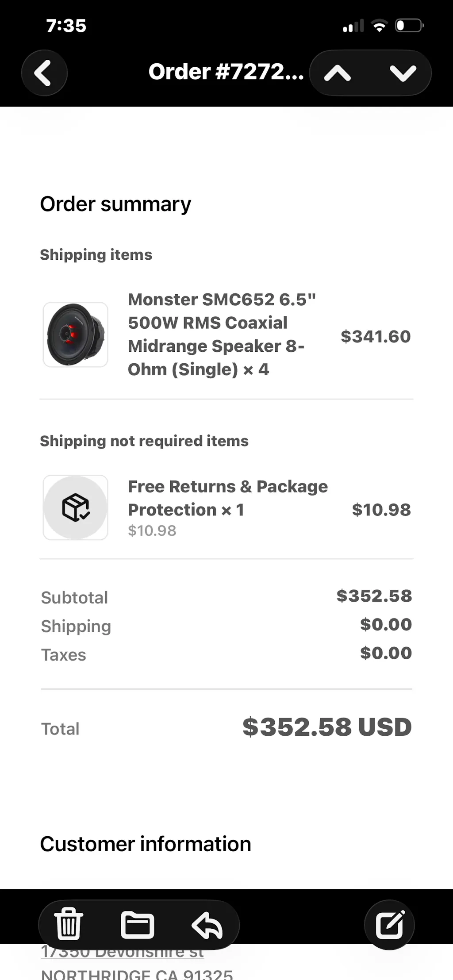Screen dimensions: 453x980
Task: Delete this email using trash icon
Action: (69, 924)
